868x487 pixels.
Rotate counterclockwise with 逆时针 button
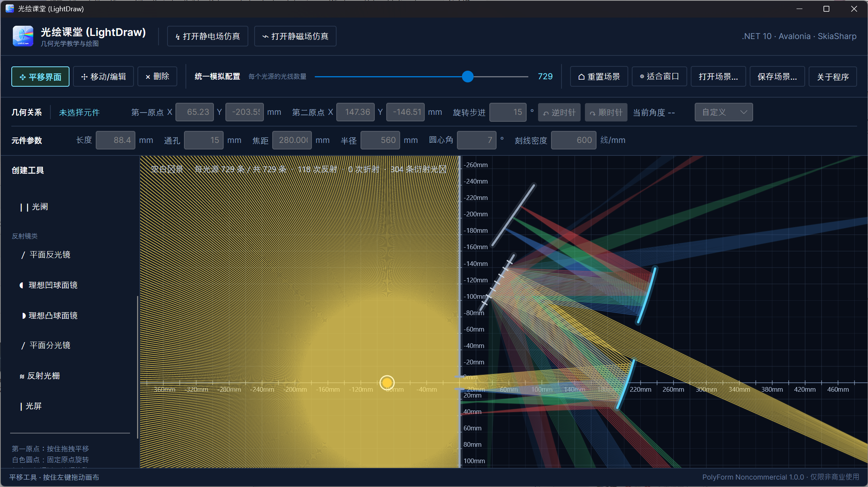point(559,112)
